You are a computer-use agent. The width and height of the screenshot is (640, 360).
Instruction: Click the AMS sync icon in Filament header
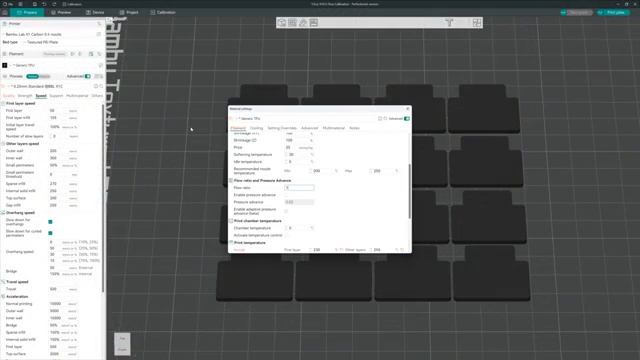click(x=91, y=54)
